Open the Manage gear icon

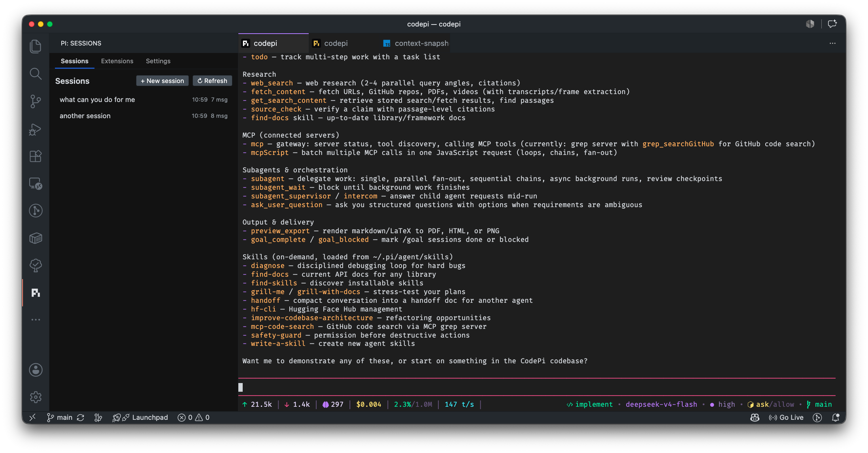pyautogui.click(x=36, y=397)
